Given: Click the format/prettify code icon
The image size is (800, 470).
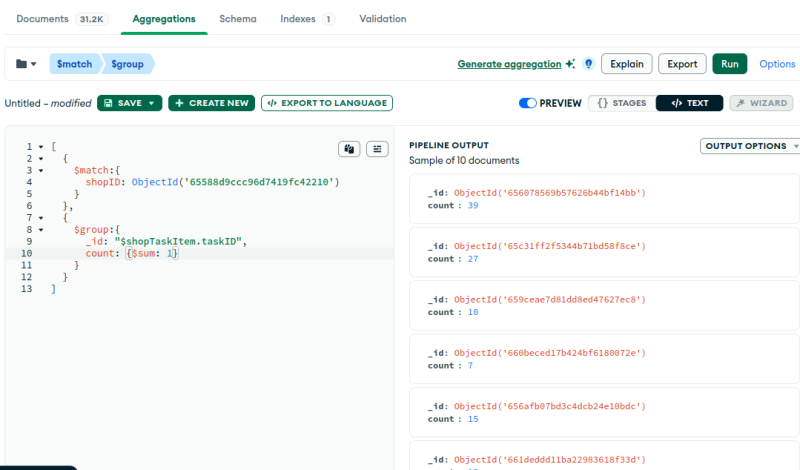Looking at the screenshot, I should click(377, 149).
